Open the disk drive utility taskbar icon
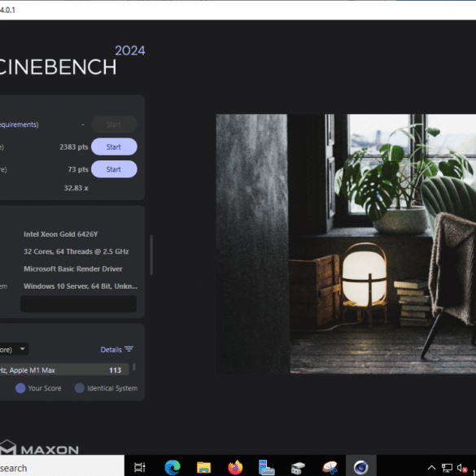Screen dimensions: 476x476 (x=298, y=468)
